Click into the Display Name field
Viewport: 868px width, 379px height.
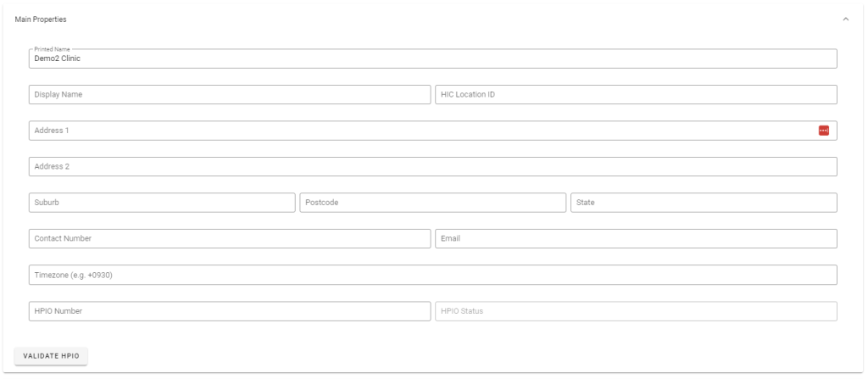click(x=229, y=95)
